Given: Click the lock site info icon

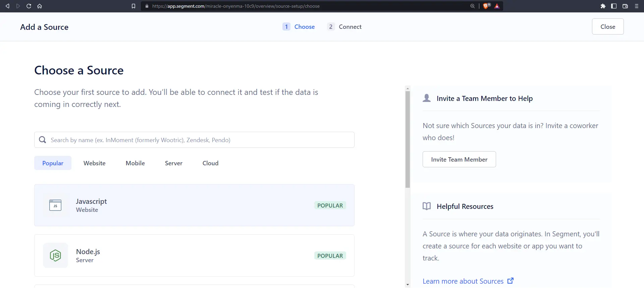Looking at the screenshot, I should pos(147,6).
